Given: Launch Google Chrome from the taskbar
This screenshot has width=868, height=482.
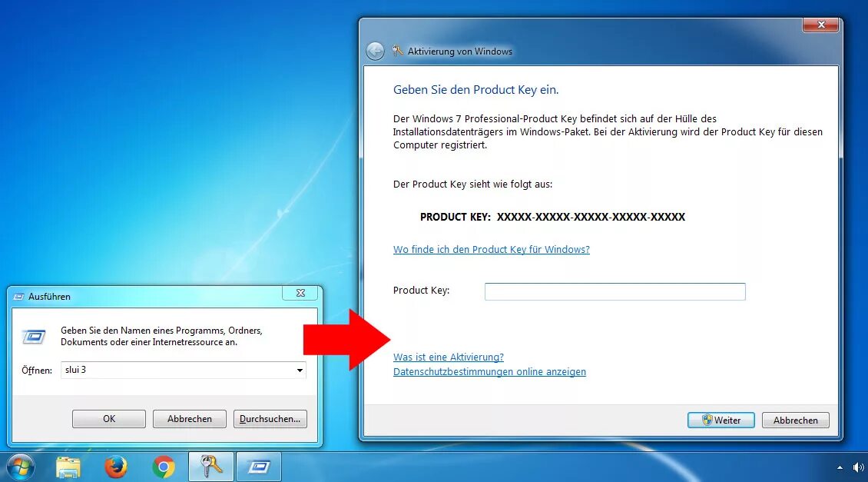Looking at the screenshot, I should [x=164, y=467].
